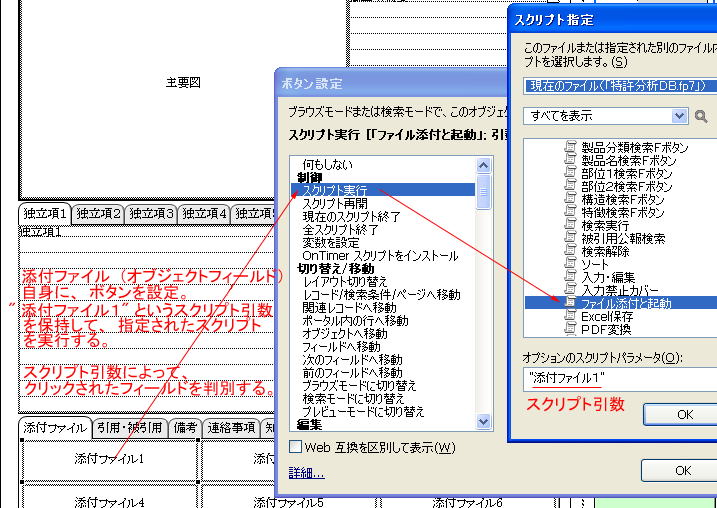Open the 添付ファイル tab
The image size is (717, 508).
click(55, 428)
